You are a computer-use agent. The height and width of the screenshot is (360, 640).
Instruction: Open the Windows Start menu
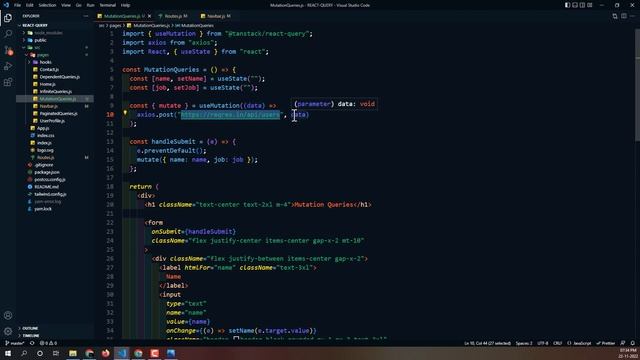coord(8,353)
